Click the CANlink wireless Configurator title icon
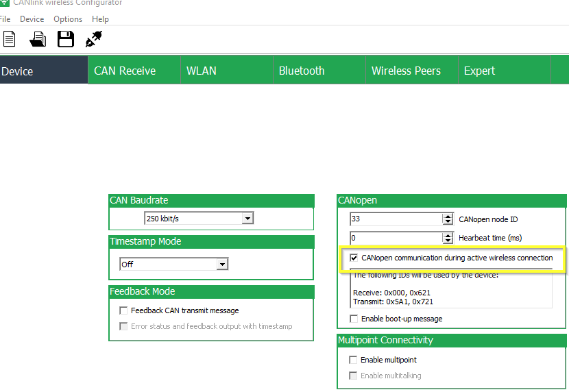Viewport: 569px width, 392px height. click(4, 3)
